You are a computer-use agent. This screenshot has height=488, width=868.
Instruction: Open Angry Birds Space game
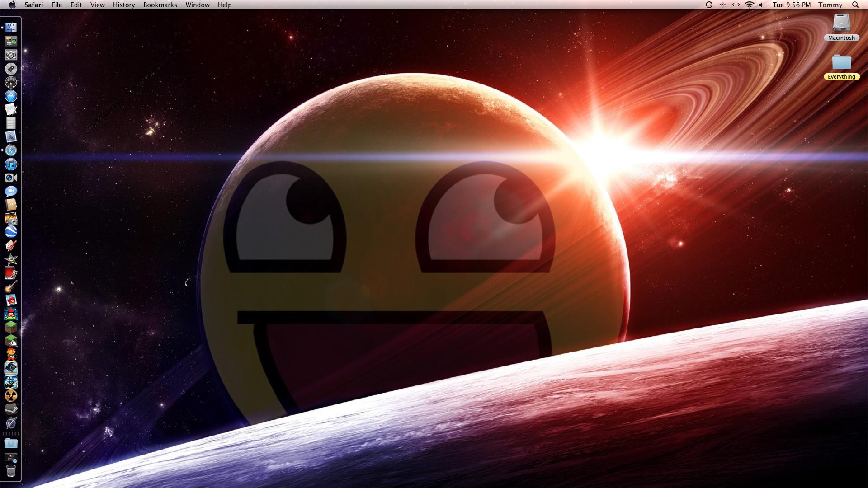(11, 314)
